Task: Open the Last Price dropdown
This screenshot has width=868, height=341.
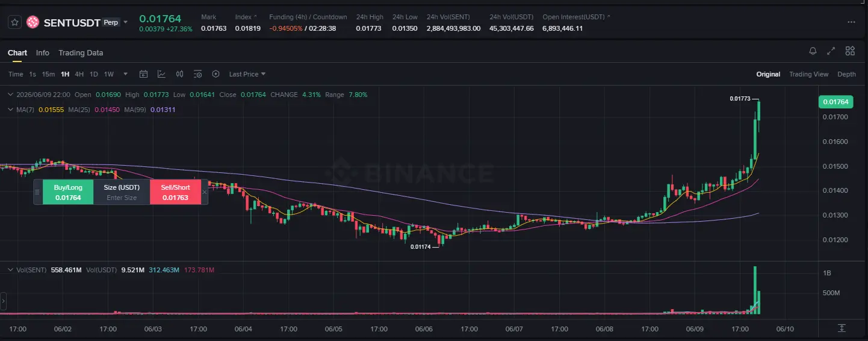Action: (x=247, y=74)
